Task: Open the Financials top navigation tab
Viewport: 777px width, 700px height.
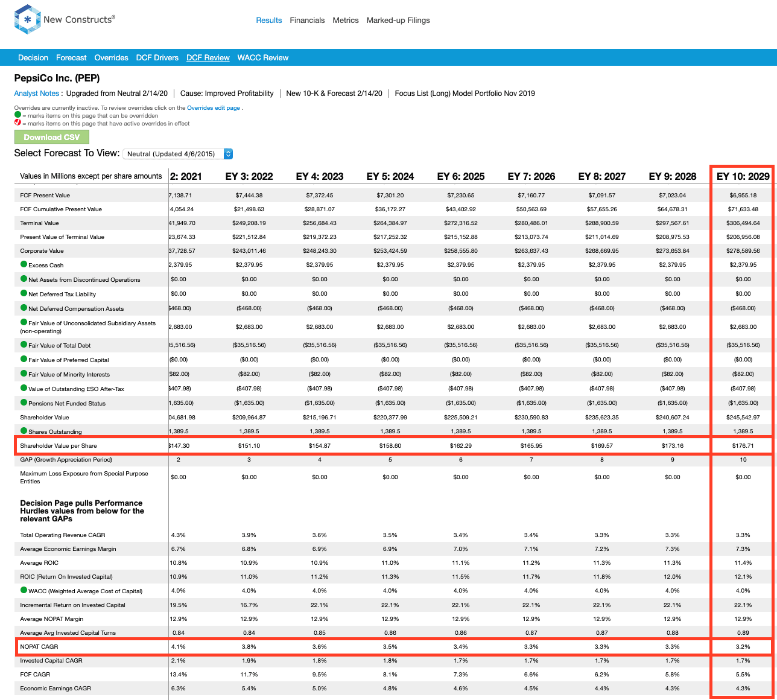Action: (307, 20)
